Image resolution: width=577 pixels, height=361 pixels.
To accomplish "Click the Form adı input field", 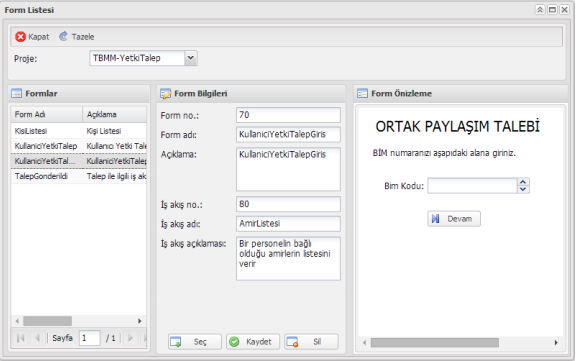I will tap(288, 135).
